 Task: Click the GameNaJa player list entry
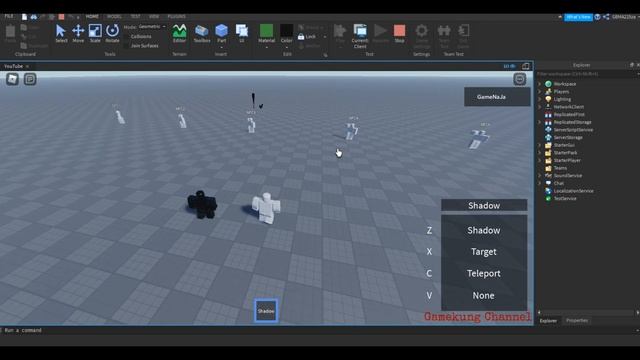click(497, 97)
